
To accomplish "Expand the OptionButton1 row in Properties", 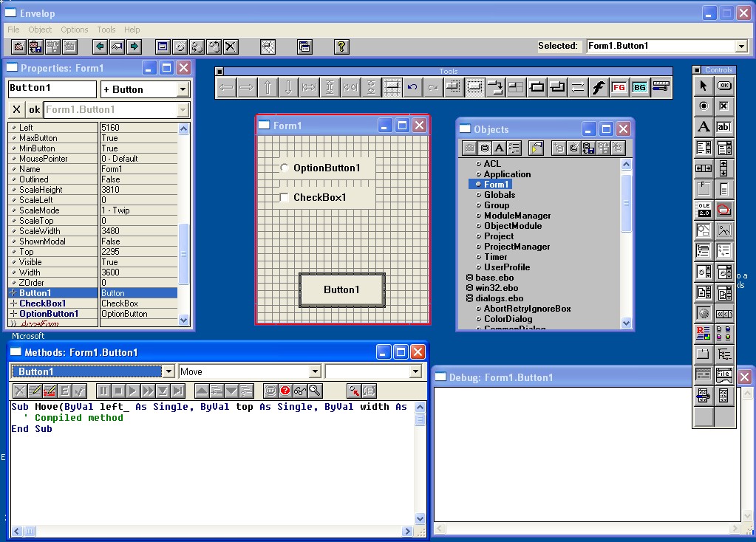I will point(13,314).
